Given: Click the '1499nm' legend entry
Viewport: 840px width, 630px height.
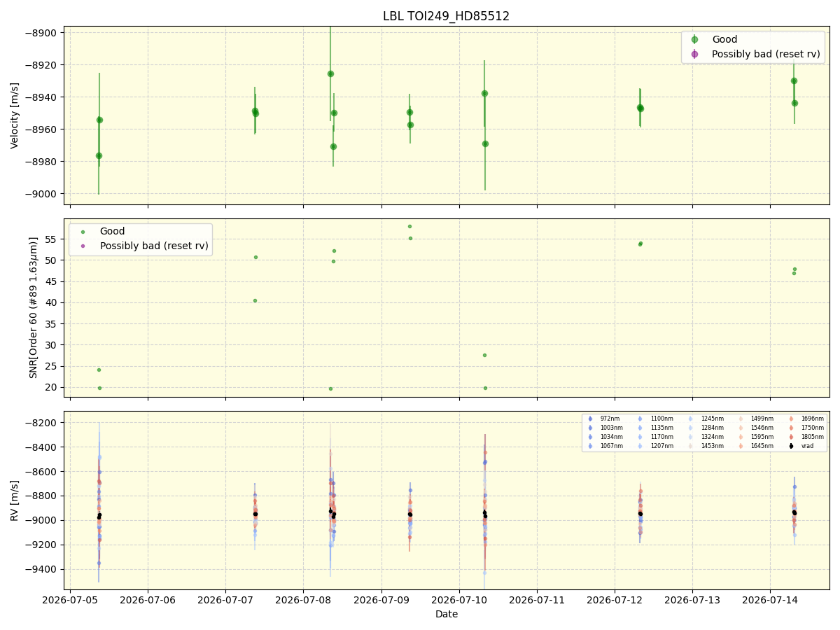Looking at the screenshot, I should tap(762, 419).
